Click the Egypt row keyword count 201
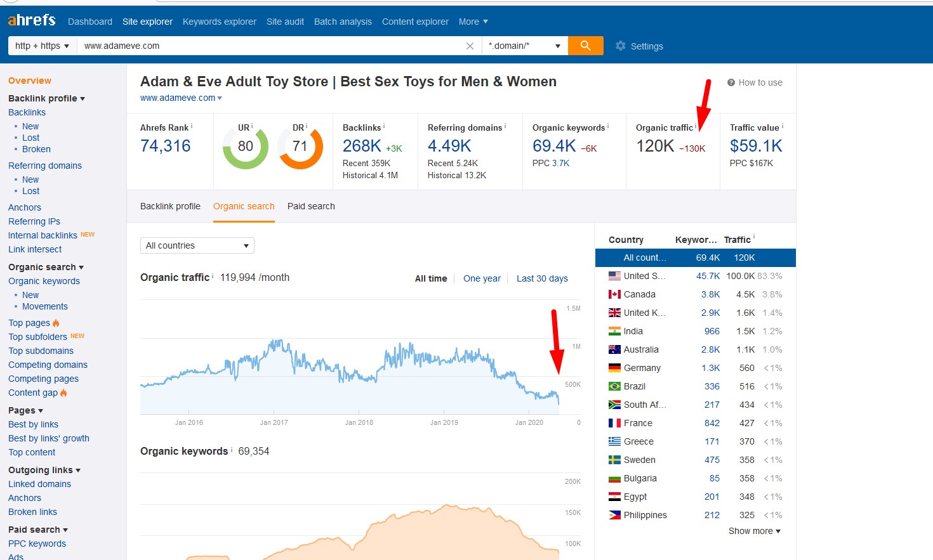The width and height of the screenshot is (933, 560). pyautogui.click(x=712, y=497)
